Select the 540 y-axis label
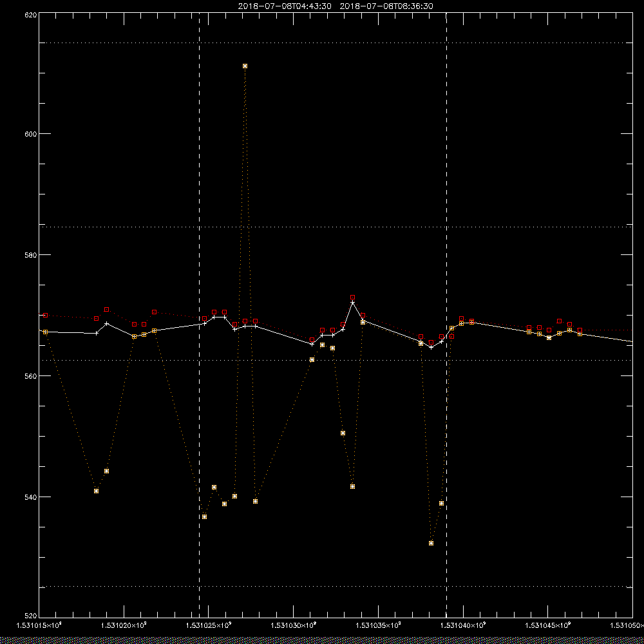This screenshot has width=644, height=644. [x=31, y=497]
